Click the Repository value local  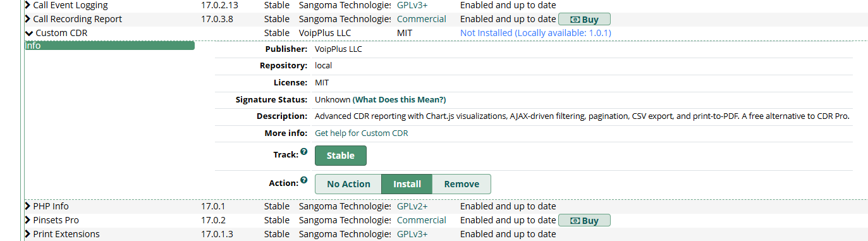(x=323, y=65)
